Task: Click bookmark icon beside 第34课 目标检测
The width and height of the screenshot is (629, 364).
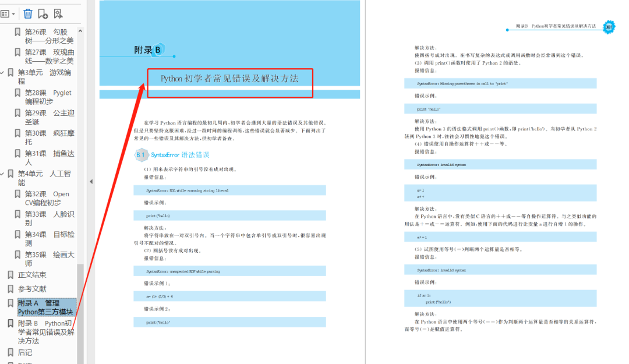Action: tap(17, 234)
